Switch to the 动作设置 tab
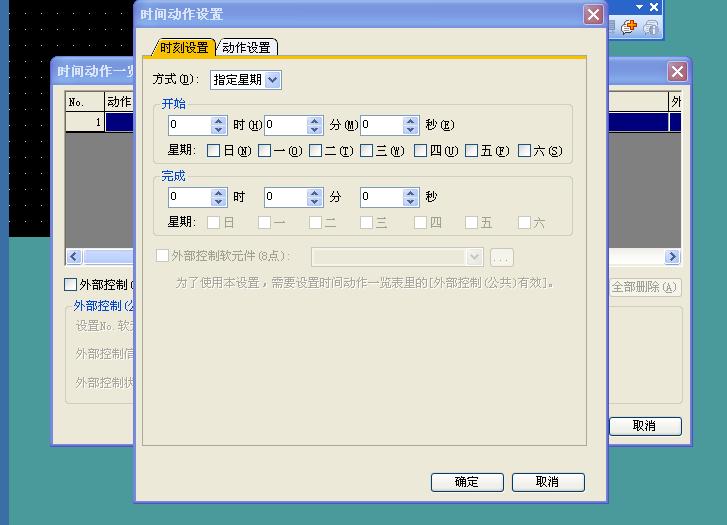The height and width of the screenshot is (525, 727). 246,47
